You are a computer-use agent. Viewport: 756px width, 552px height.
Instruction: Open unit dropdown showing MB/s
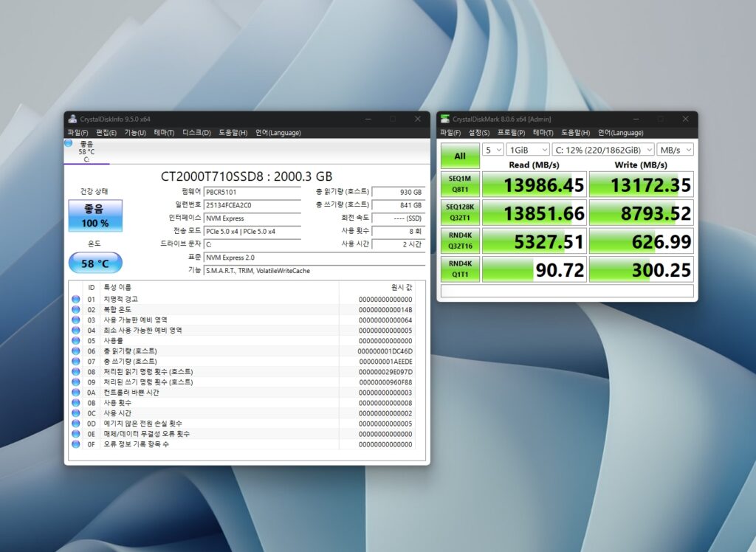tap(675, 150)
